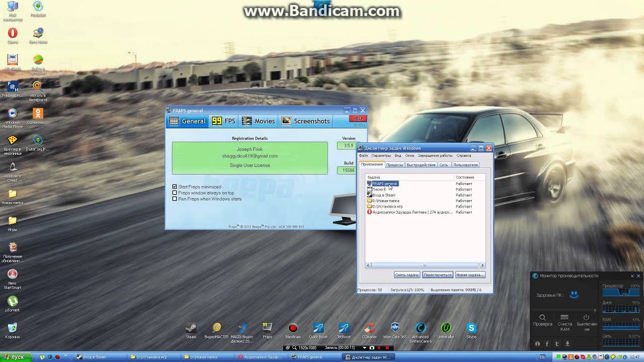Open Сеть tab in Task Manager
The width and height of the screenshot is (644, 362).
pyautogui.click(x=443, y=165)
